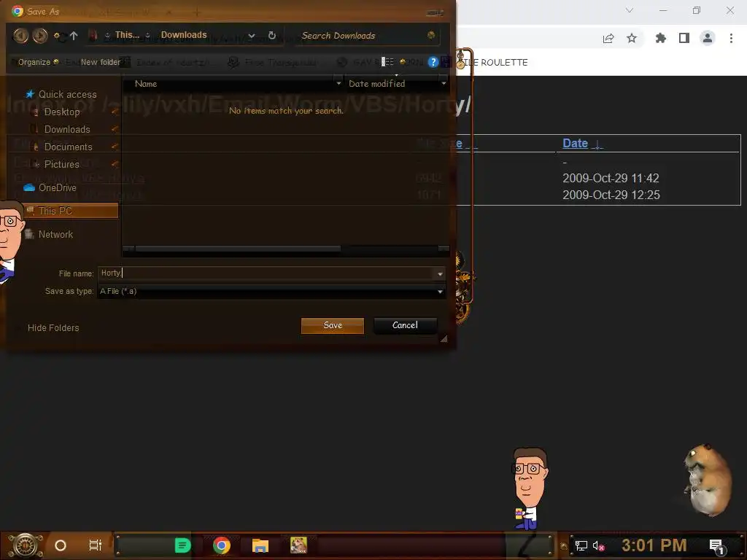Open Task View on taskbar
747x560 pixels.
tap(96, 545)
